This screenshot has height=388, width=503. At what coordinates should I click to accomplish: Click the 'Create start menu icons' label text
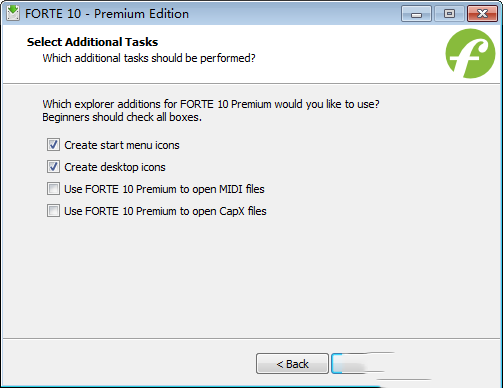[122, 145]
